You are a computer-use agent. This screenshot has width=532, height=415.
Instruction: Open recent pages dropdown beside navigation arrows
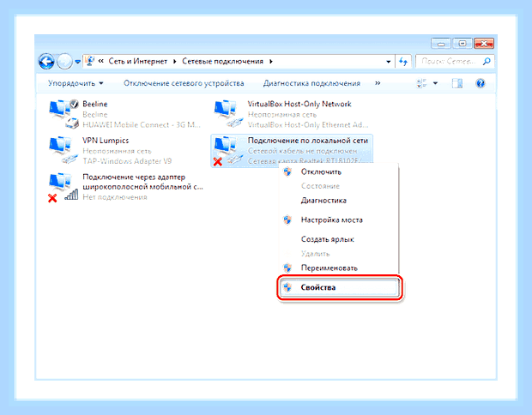click(x=78, y=62)
